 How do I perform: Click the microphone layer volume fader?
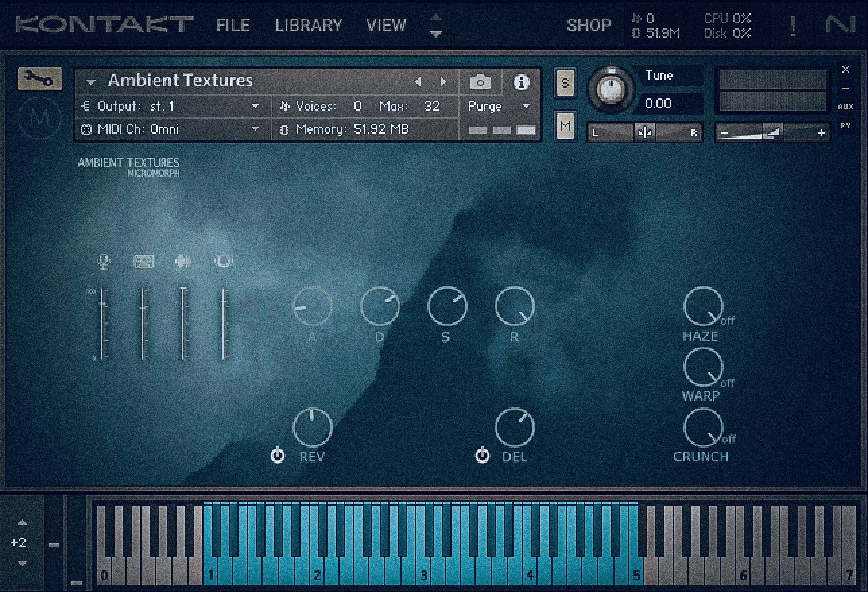103,323
